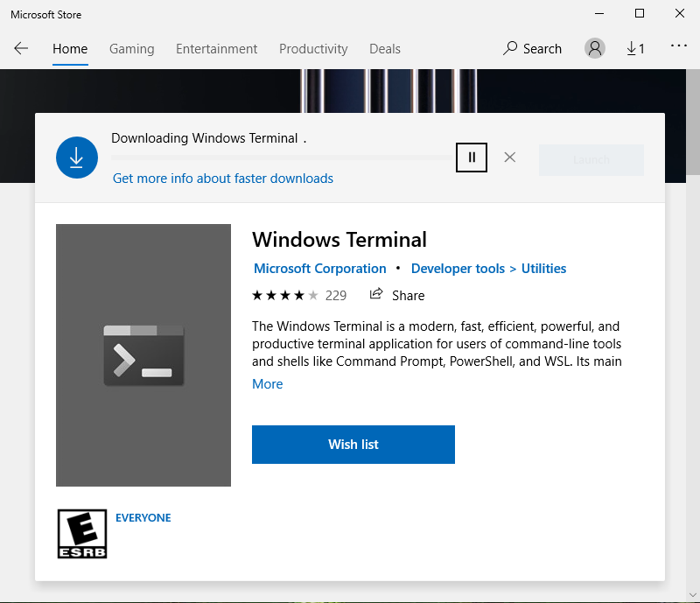
Task: Open the Deals tab
Action: [x=385, y=49]
